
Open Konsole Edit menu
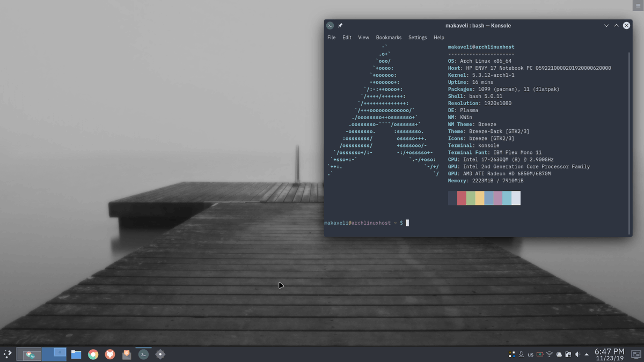[x=347, y=38]
